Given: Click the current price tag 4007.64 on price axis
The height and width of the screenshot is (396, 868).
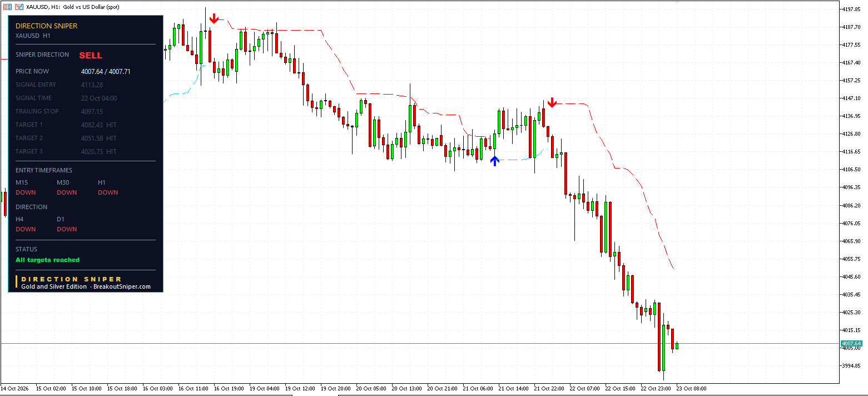Looking at the screenshot, I should tap(851, 344).
